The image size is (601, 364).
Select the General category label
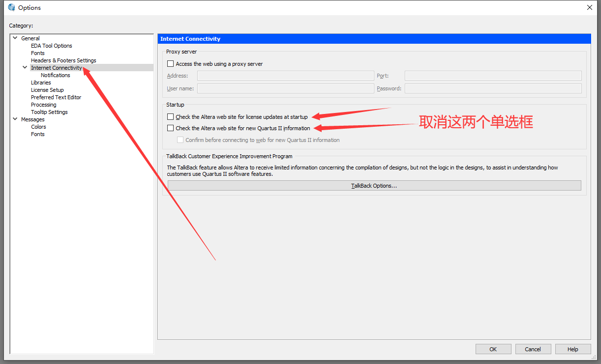30,38
